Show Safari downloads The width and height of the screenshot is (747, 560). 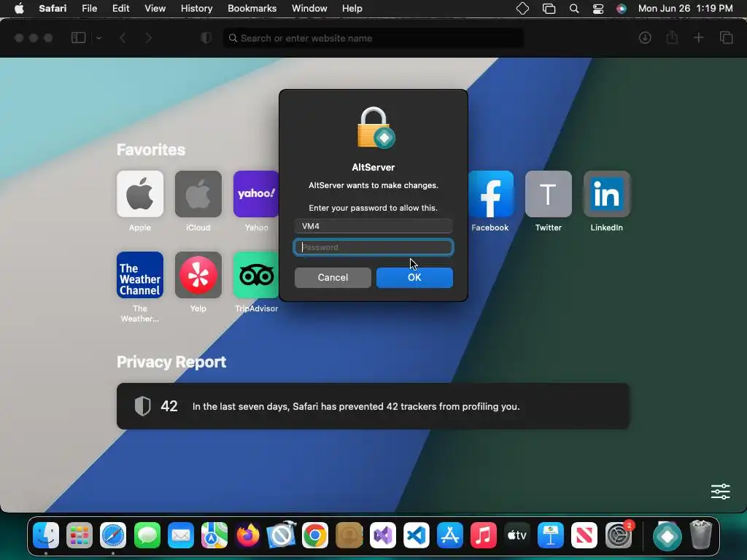(x=645, y=38)
